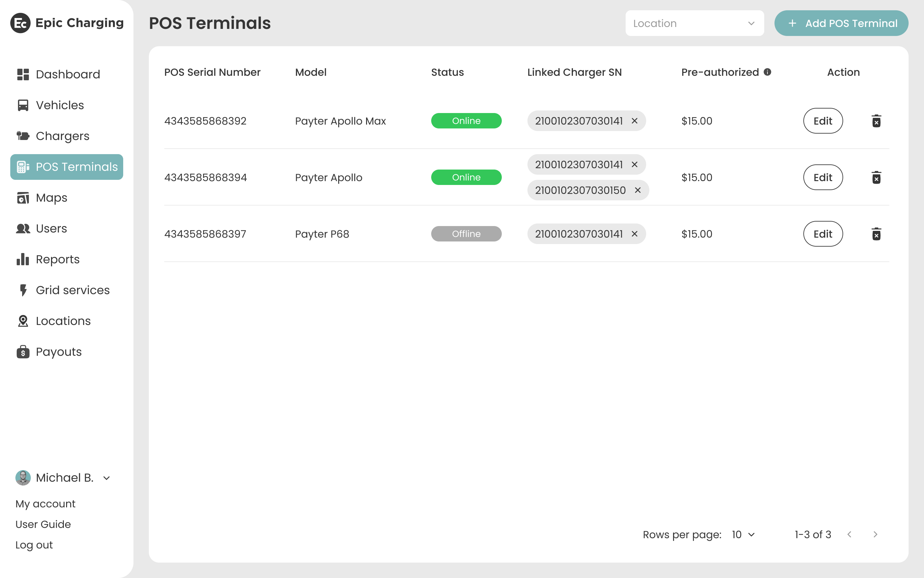Click the Payter Apollo Max model text

[341, 121]
